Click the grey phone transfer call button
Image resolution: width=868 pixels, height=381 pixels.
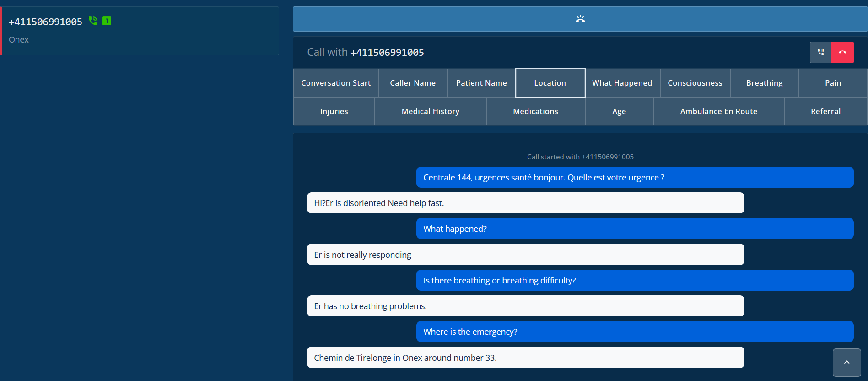point(820,52)
